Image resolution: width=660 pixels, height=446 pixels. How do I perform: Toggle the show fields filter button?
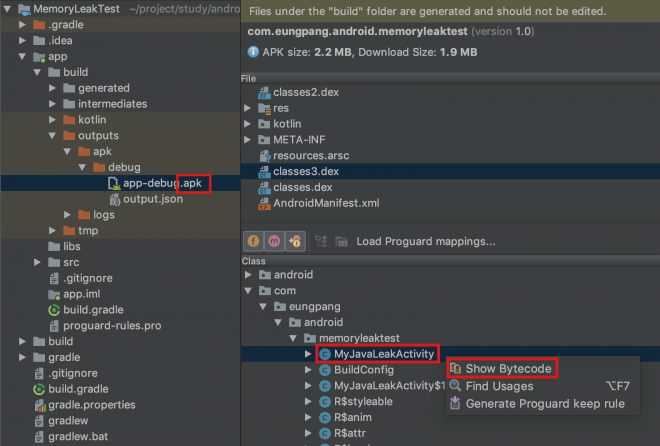click(x=254, y=241)
